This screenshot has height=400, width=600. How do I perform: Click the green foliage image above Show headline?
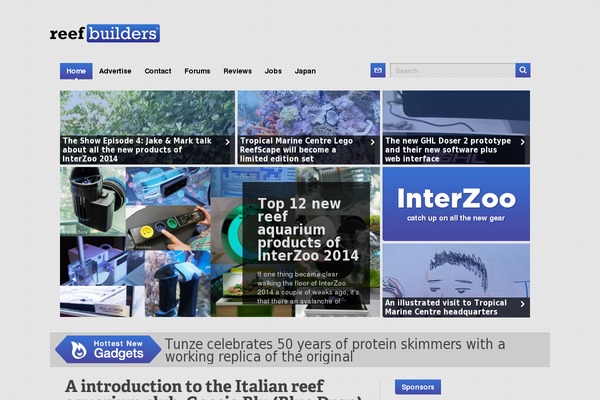point(147,113)
